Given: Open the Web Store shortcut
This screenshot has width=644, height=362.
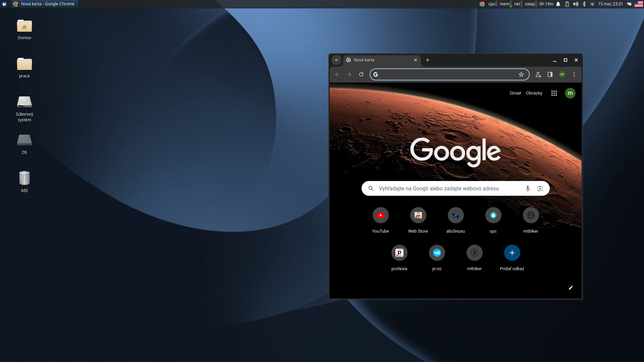Looking at the screenshot, I should click(418, 220).
